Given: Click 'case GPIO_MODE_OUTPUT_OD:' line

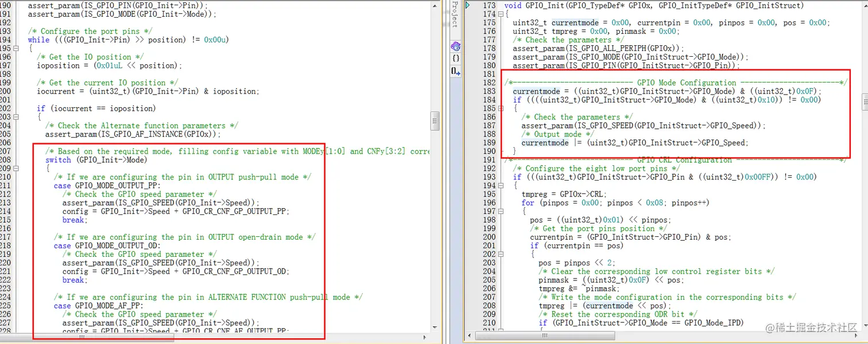Looking at the screenshot, I should 107,246.
